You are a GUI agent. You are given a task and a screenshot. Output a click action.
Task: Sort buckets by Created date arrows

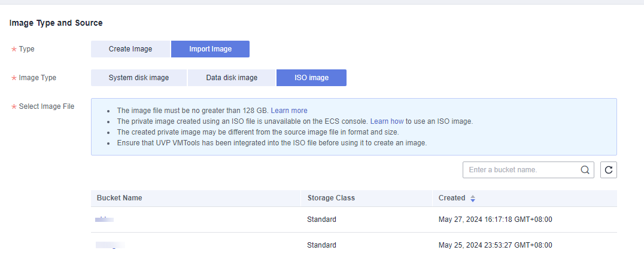(x=473, y=198)
